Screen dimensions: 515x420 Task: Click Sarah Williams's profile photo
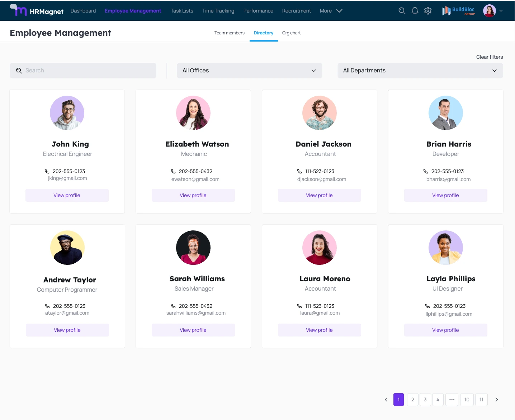(193, 248)
